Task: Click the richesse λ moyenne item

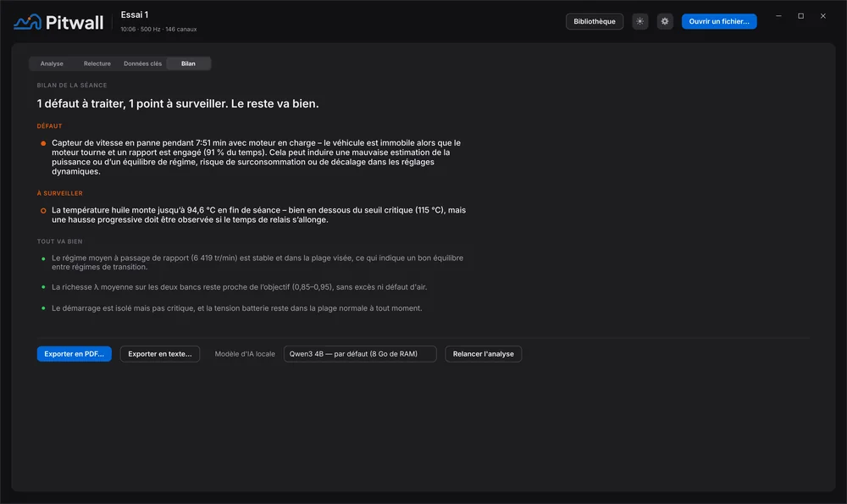Action: click(x=240, y=287)
